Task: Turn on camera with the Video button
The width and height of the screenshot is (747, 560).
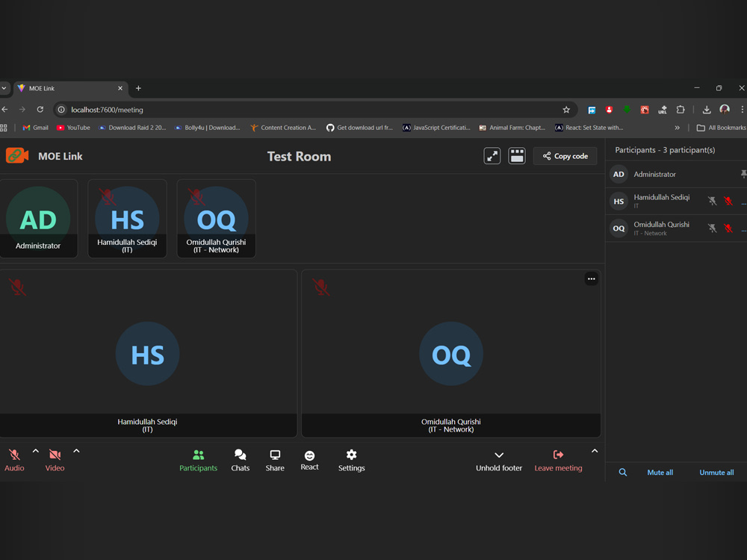Action: tap(55, 461)
